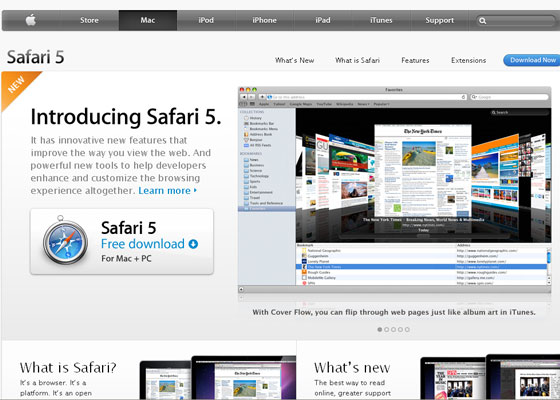Click the Safari 5 page title
The height and width of the screenshot is (400, 560).
point(35,57)
